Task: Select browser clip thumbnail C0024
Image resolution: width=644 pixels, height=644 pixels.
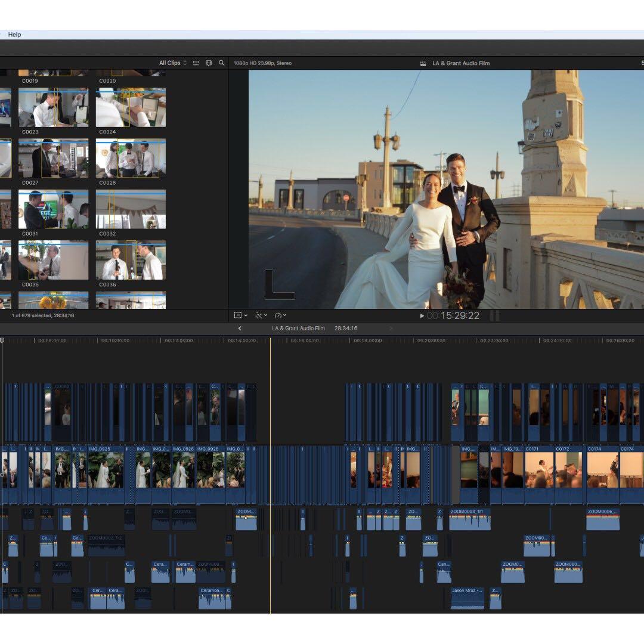Action: click(131, 107)
